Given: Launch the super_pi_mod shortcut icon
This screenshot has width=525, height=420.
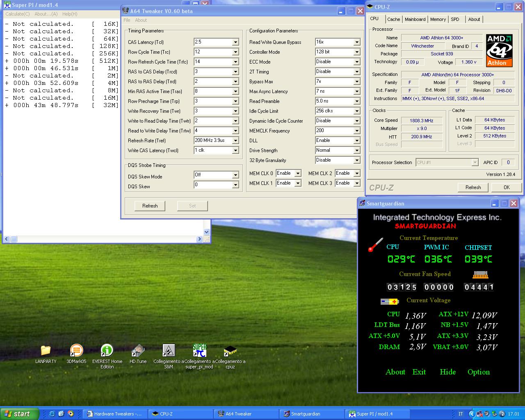Looking at the screenshot, I should [199, 351].
